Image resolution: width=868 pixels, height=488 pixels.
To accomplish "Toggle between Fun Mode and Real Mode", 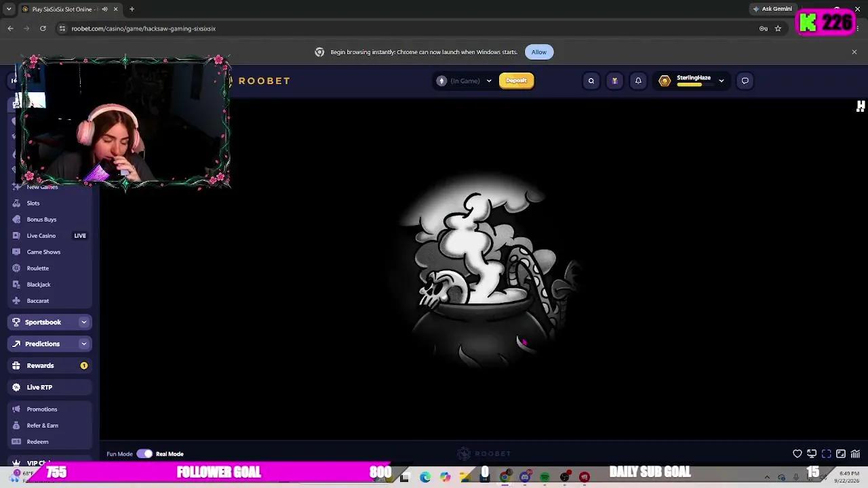I will (144, 454).
